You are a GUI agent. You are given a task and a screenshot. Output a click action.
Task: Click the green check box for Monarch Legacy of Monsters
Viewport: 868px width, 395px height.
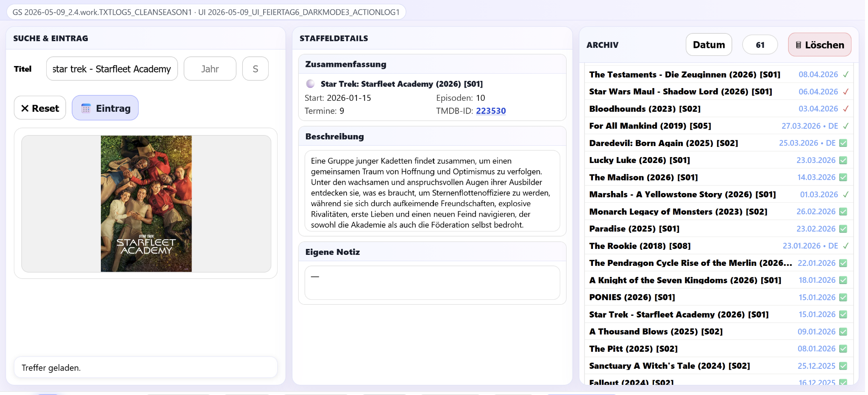843,212
